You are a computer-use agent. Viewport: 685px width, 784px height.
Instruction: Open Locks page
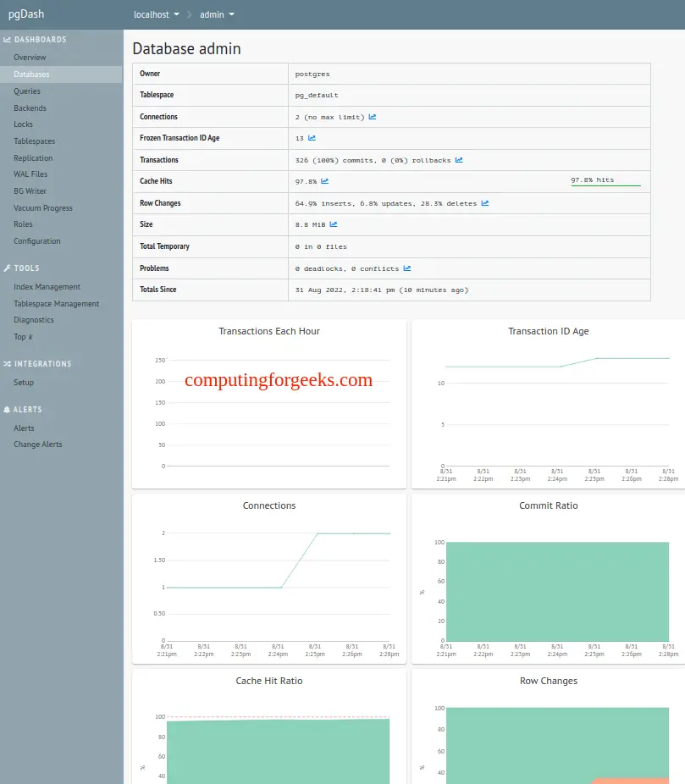pyautogui.click(x=23, y=124)
